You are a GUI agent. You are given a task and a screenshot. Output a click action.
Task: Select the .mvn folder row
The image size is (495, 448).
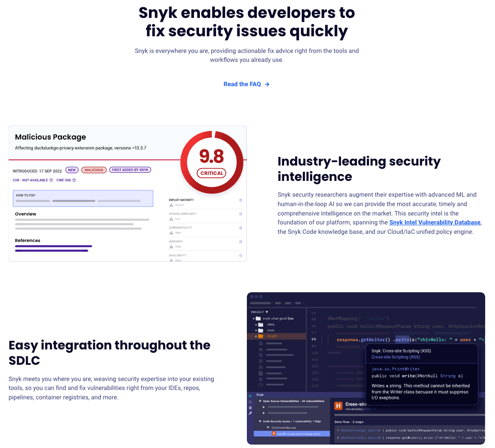coord(277,330)
